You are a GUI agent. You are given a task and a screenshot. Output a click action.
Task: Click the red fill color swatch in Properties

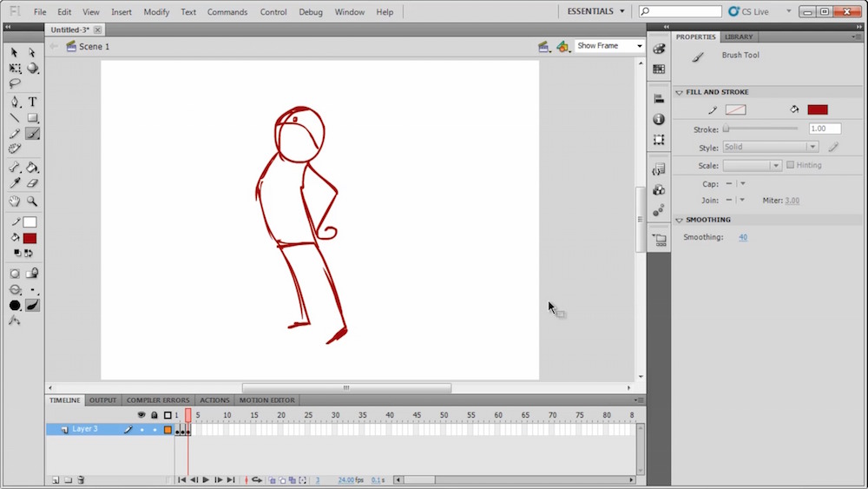click(817, 110)
